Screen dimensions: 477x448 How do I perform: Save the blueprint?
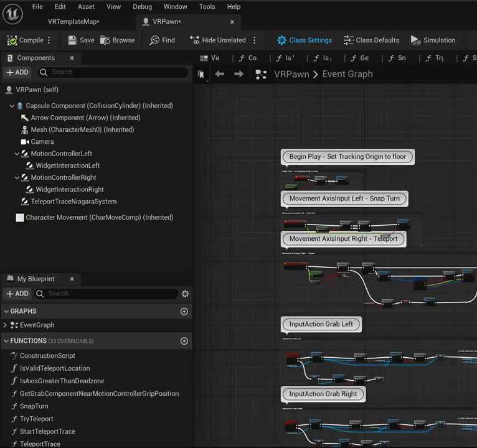81,40
